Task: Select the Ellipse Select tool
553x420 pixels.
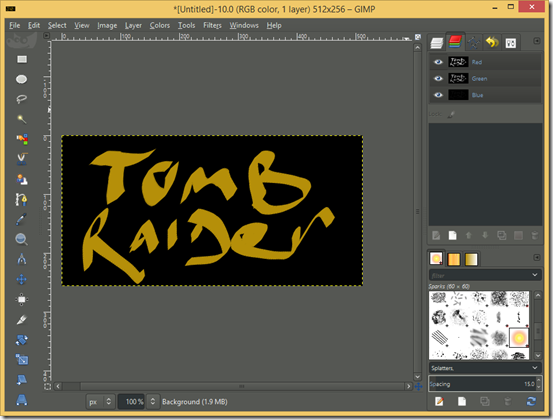Action: 22,79
